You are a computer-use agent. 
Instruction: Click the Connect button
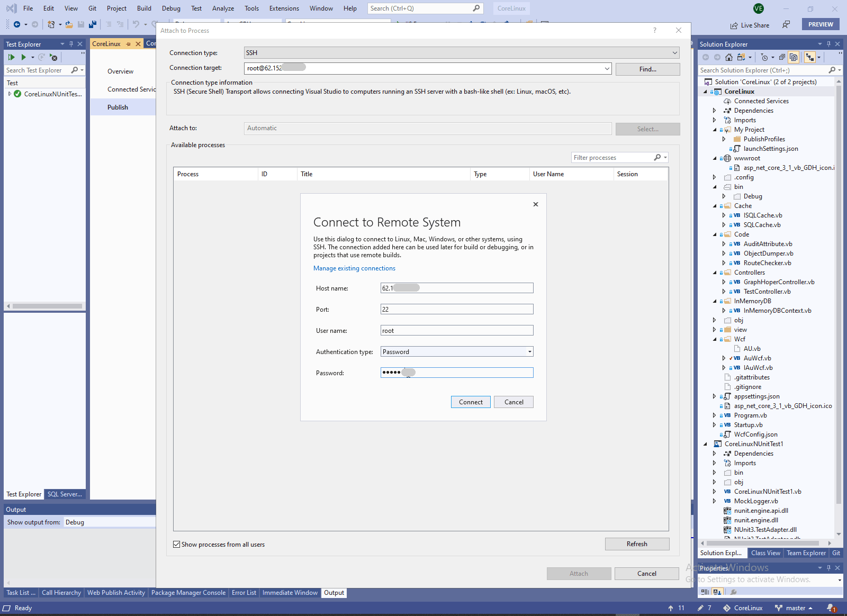pyautogui.click(x=471, y=402)
